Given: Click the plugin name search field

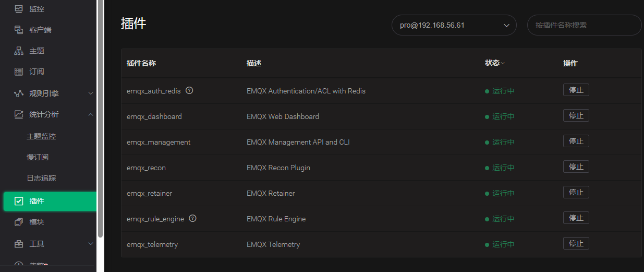Looking at the screenshot, I should 584,25.
